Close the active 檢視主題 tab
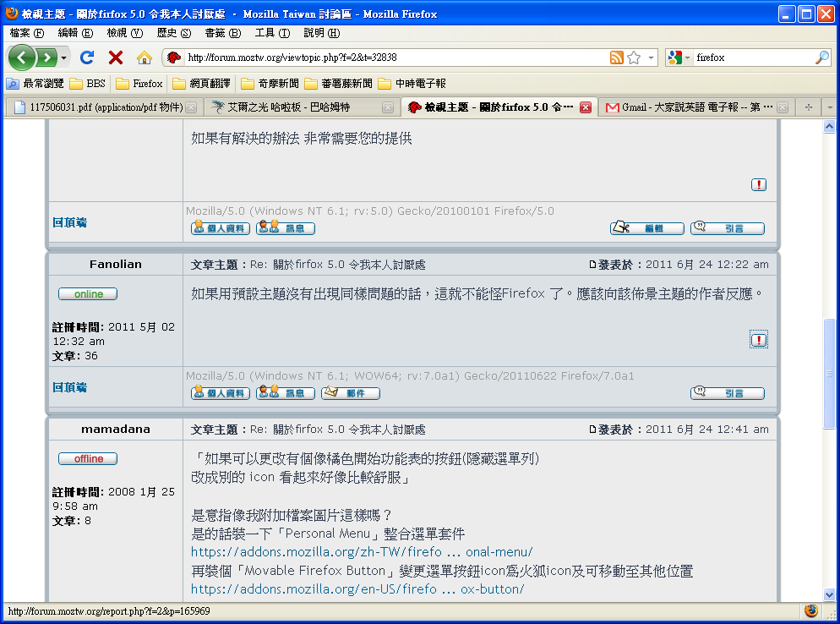Viewport: 840px width, 624px height. [x=586, y=107]
